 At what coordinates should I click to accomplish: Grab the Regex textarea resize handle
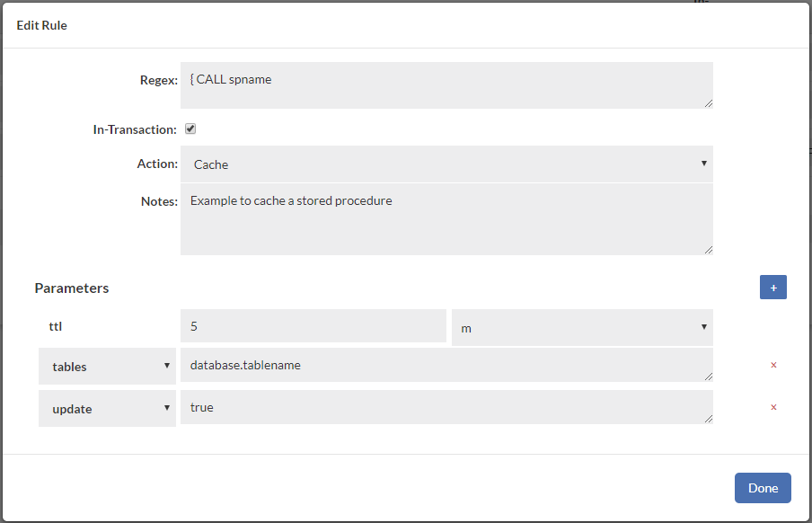pyautogui.click(x=708, y=103)
